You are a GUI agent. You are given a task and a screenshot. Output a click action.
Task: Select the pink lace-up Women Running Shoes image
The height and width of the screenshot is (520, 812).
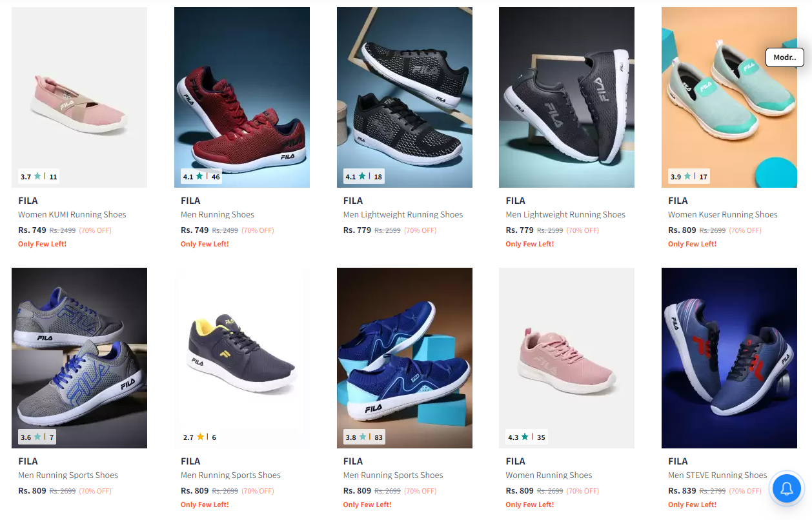click(567, 358)
